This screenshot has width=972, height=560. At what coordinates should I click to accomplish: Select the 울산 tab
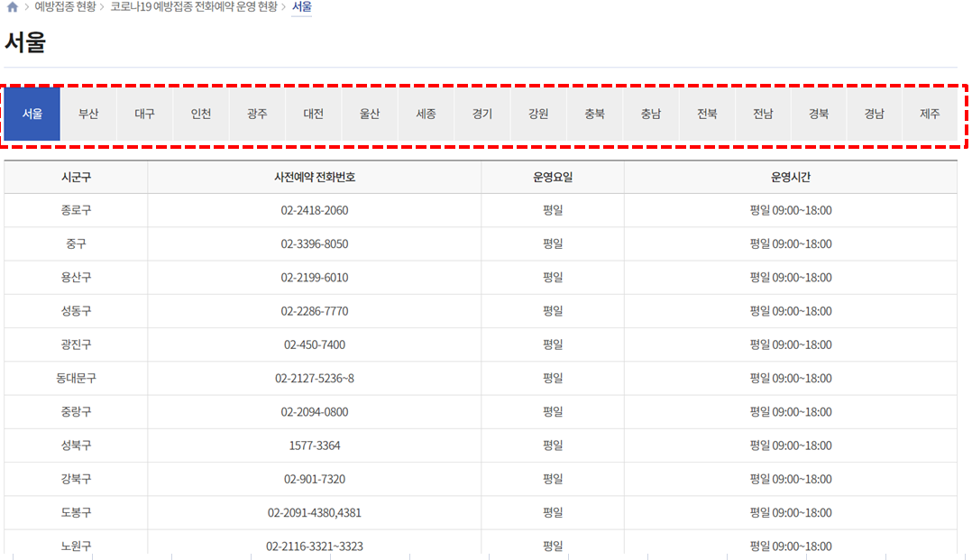[x=370, y=115]
